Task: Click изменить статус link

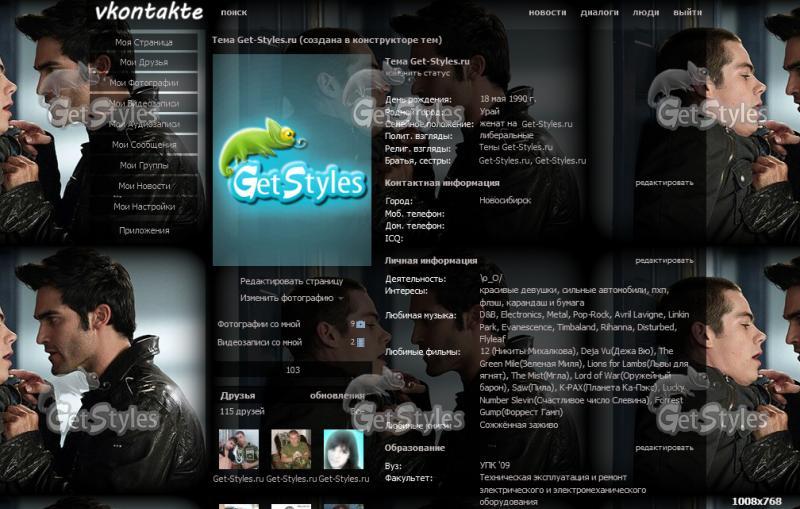Action: click(x=418, y=73)
